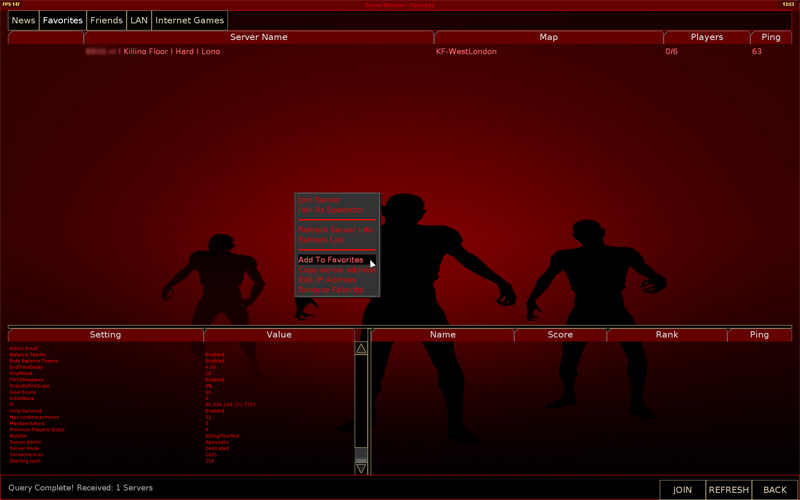Click the REFRESH button
This screenshot has width=800, height=500.
(x=729, y=490)
